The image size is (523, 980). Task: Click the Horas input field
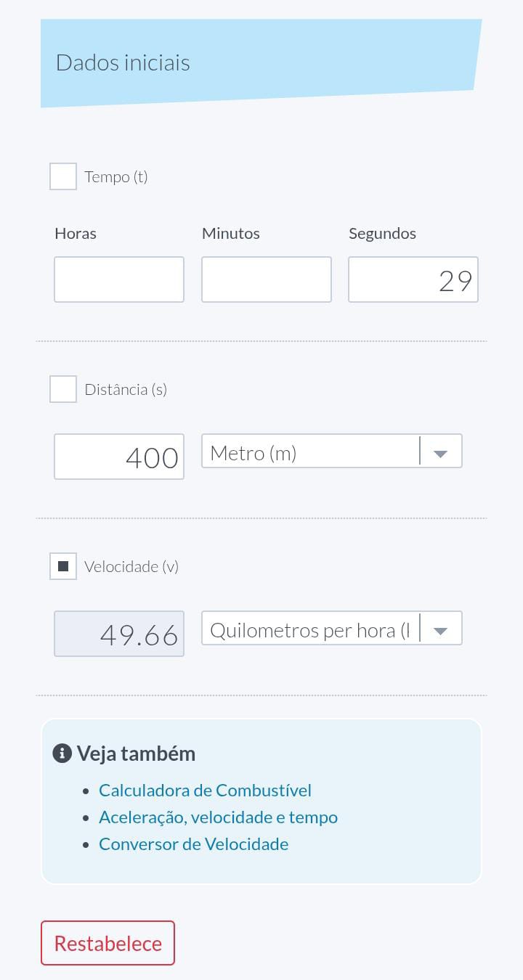tap(119, 279)
